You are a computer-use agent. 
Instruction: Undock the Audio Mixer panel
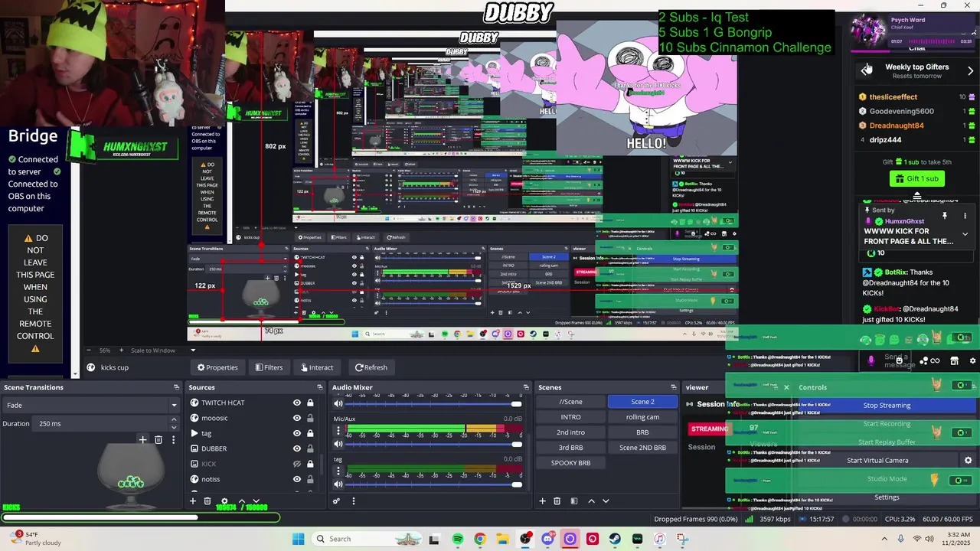click(526, 387)
